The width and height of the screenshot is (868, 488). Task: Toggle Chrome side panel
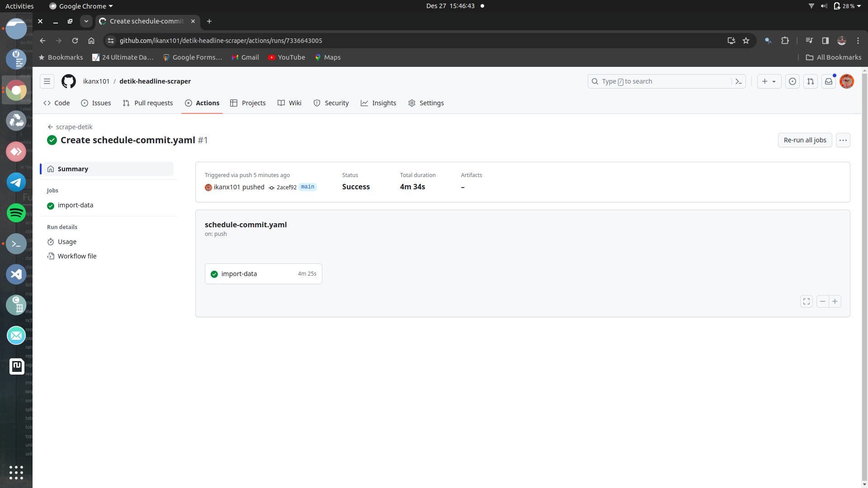(x=825, y=41)
